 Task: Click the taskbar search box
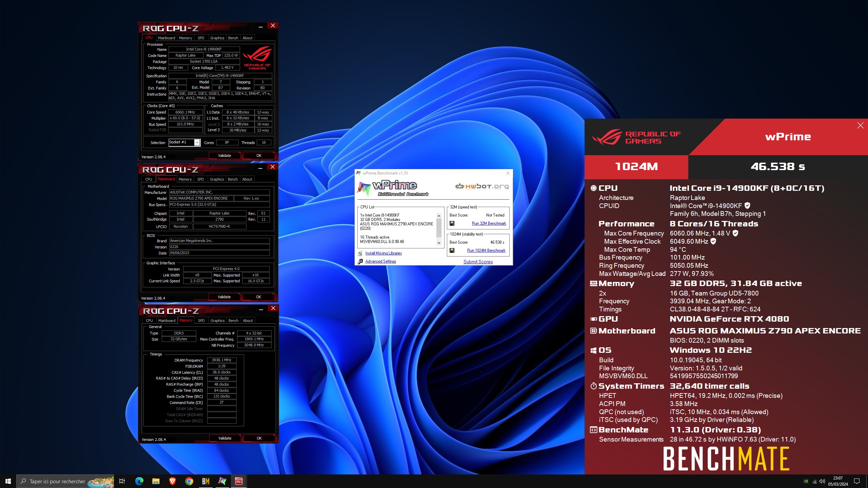tap(65, 481)
